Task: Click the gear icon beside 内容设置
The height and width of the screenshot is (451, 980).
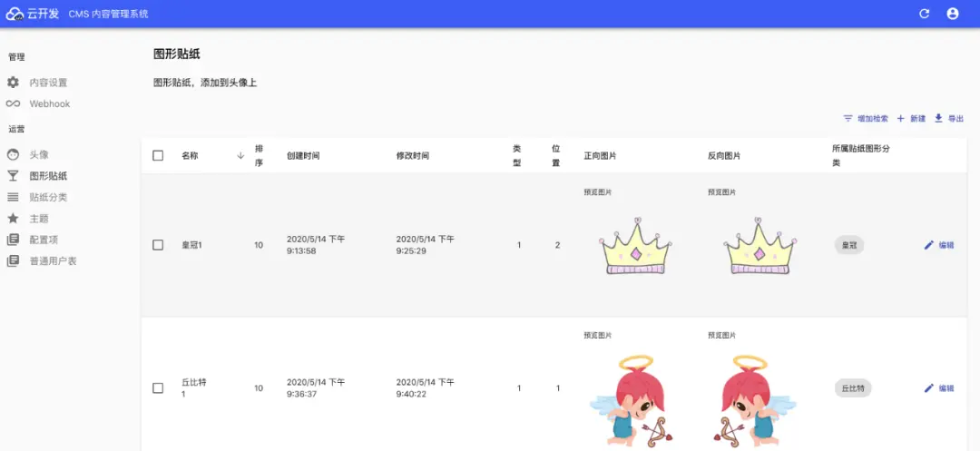Action: pyautogui.click(x=13, y=83)
